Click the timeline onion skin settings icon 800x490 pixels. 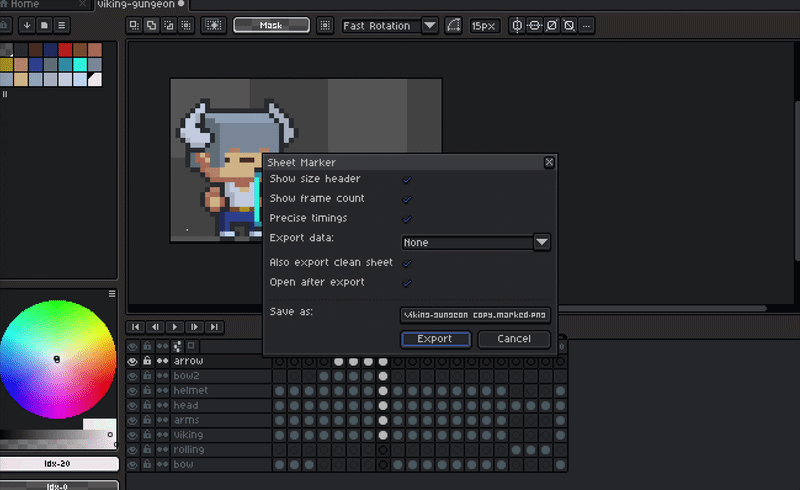click(x=177, y=346)
